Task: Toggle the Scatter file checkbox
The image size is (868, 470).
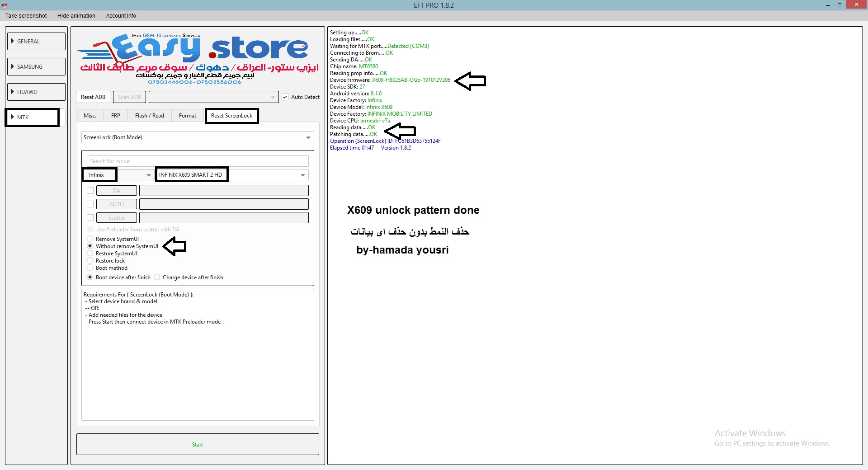Action: coord(90,218)
